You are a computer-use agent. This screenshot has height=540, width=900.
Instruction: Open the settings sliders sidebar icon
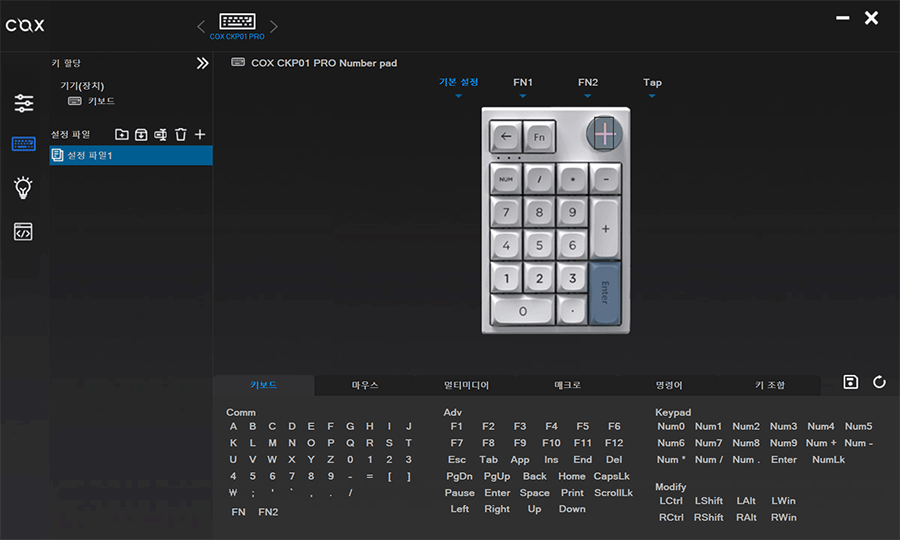click(24, 103)
